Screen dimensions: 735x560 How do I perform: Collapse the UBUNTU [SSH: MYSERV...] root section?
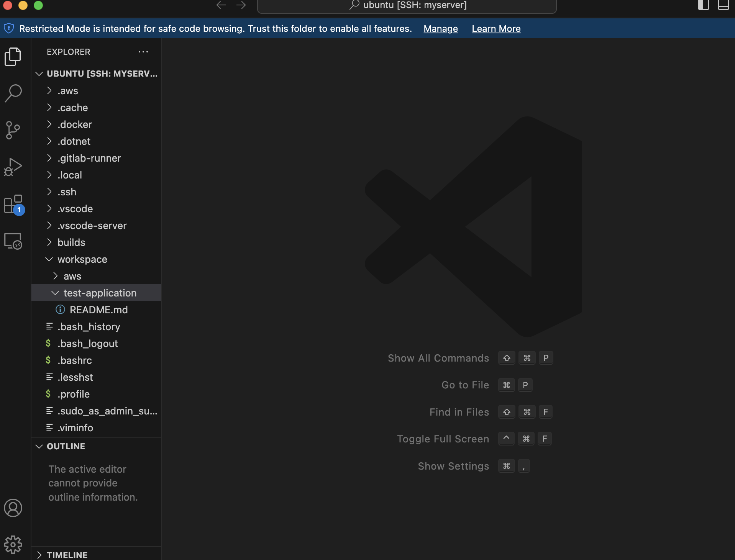(x=39, y=74)
